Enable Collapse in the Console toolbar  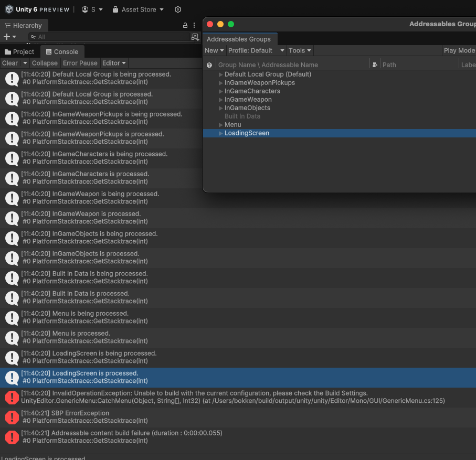click(45, 63)
